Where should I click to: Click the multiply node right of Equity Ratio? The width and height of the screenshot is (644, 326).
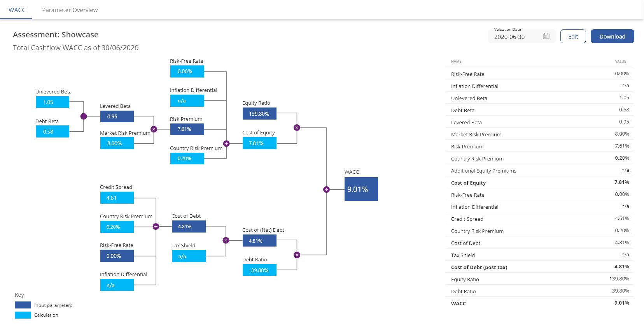pos(297,128)
